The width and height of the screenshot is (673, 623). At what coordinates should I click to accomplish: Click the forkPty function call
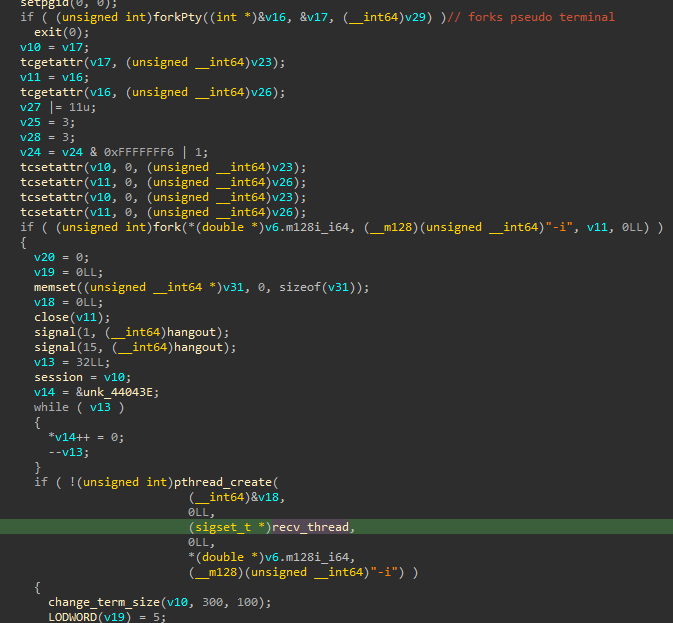click(175, 17)
